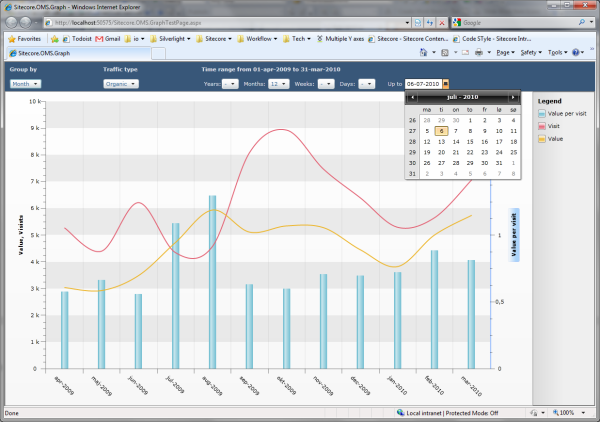Open the Help question mark icon

click(x=576, y=52)
